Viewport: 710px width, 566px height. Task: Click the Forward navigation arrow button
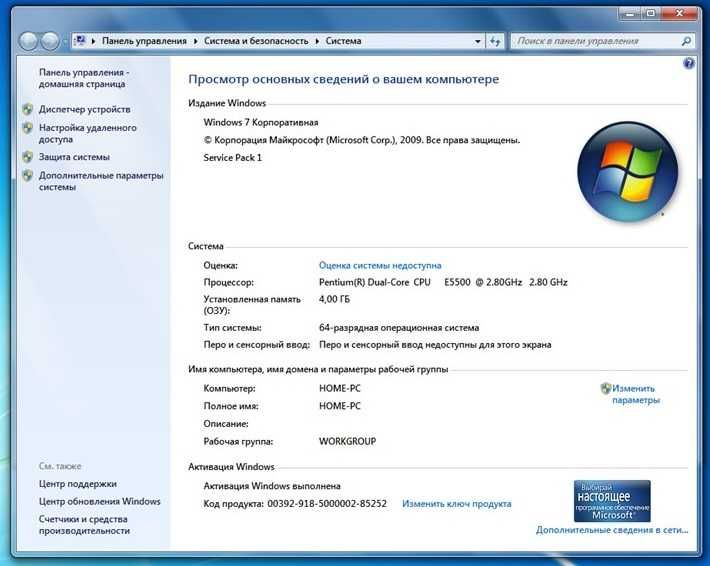[x=50, y=41]
